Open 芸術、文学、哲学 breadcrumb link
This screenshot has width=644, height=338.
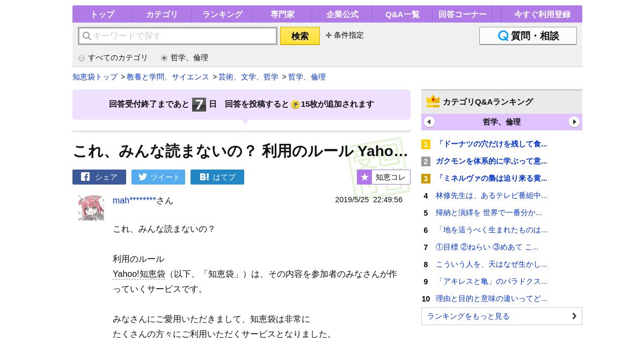pyautogui.click(x=248, y=77)
